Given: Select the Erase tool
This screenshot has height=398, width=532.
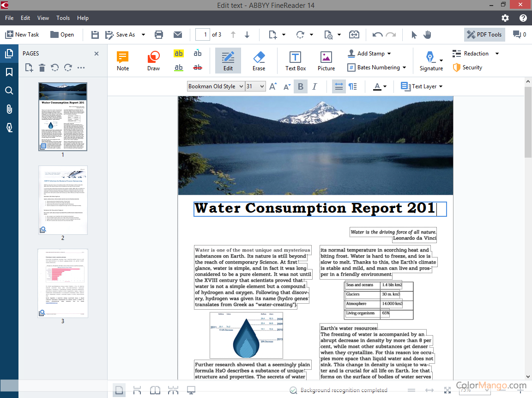Looking at the screenshot, I should [x=259, y=61].
